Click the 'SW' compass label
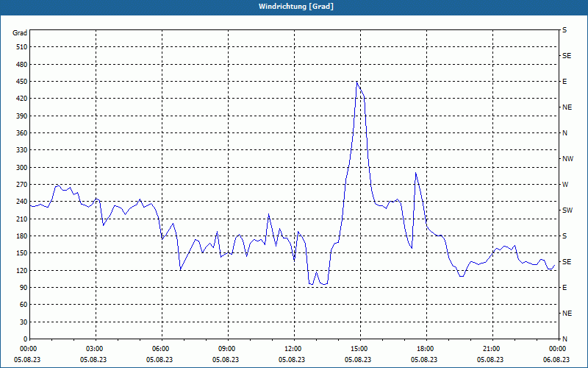This screenshot has height=368, width=588. tap(567, 210)
